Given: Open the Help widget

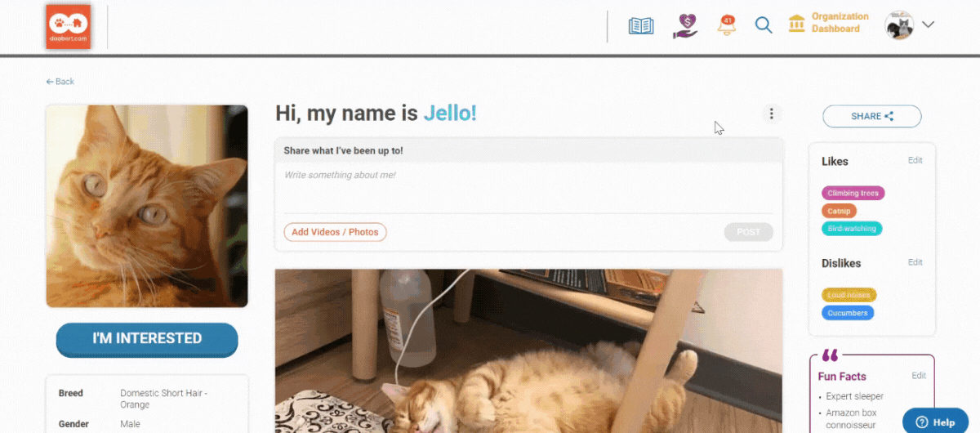Looking at the screenshot, I should [935, 422].
